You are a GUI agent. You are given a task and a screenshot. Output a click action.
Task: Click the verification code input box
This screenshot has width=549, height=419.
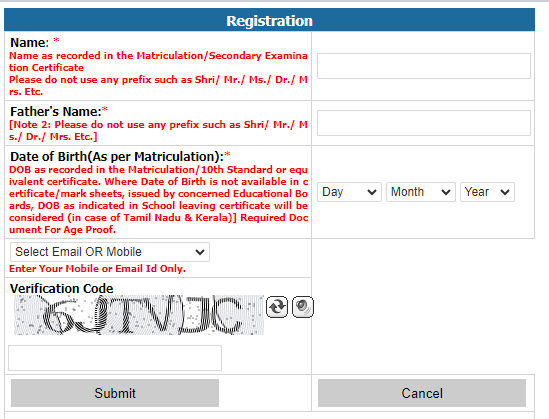click(115, 358)
